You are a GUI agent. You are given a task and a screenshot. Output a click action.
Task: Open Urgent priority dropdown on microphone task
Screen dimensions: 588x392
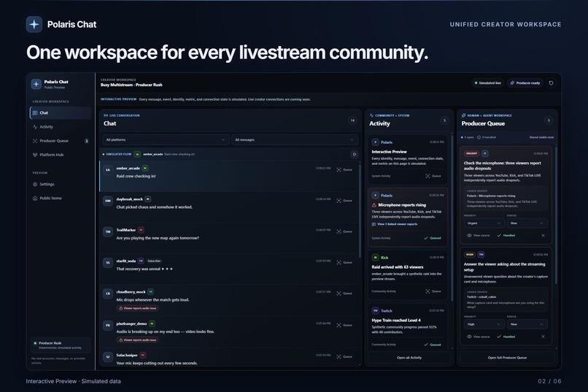click(x=484, y=223)
